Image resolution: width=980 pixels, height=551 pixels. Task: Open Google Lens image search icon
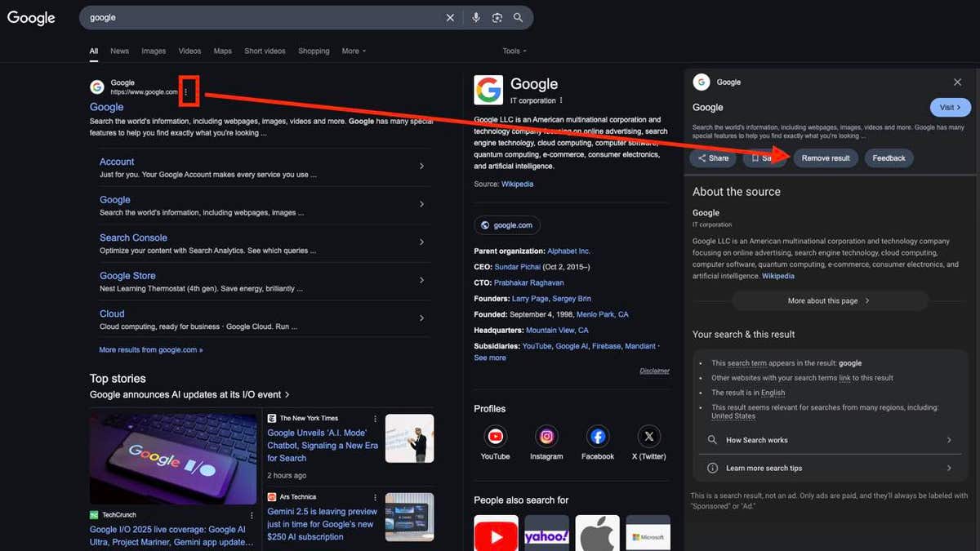[x=497, y=18]
